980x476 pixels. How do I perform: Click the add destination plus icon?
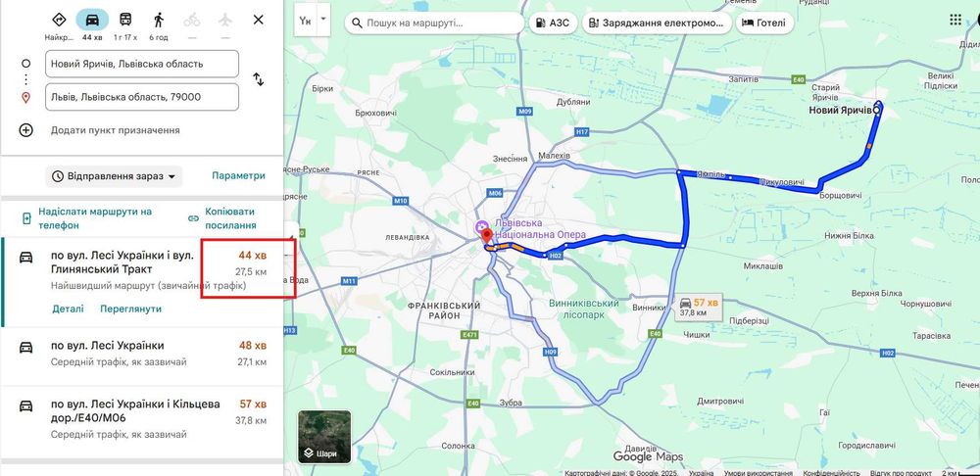(x=25, y=130)
